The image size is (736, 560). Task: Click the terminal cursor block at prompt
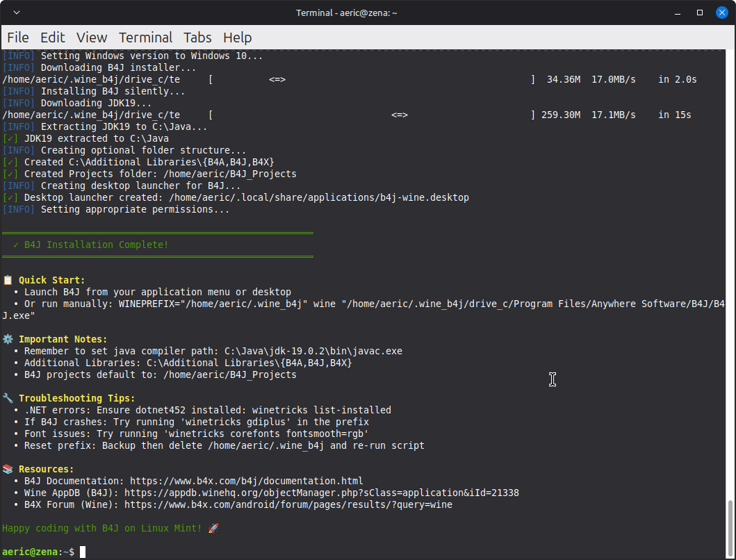(83, 552)
